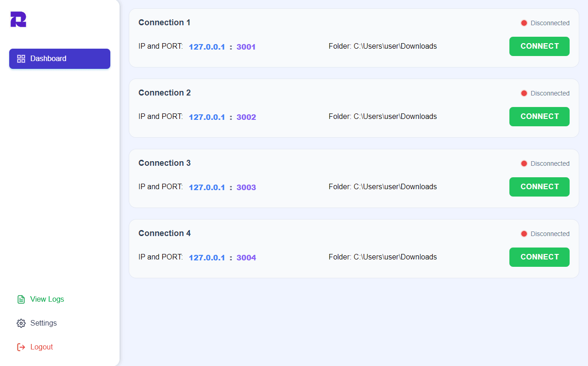This screenshot has width=588, height=366.
Task: Click "IP and PORT:" label in Connection 3
Action: (x=160, y=187)
